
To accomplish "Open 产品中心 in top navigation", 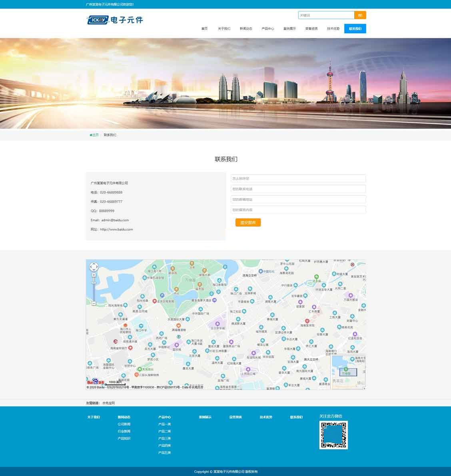I will click(267, 29).
